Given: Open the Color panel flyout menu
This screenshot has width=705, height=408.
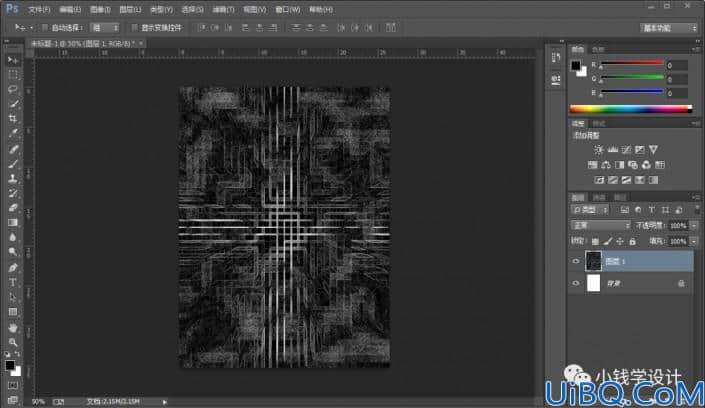Looking at the screenshot, I should tap(696, 49).
